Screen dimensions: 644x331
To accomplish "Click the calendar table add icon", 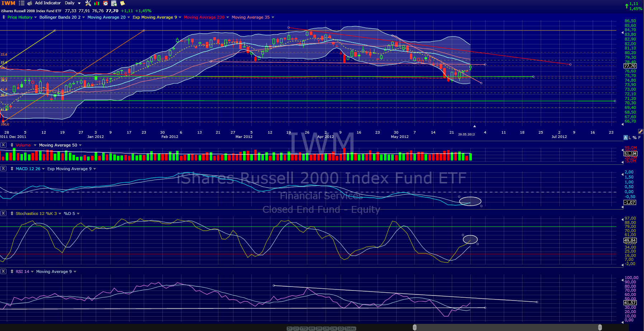I will click(x=114, y=3).
